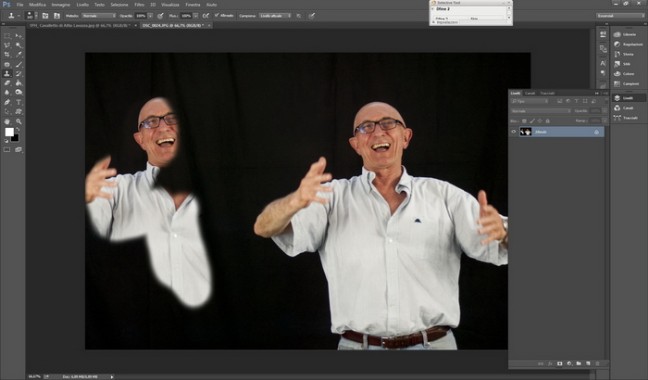Add layer style fx icon
The height and width of the screenshot is (380, 648).
pyautogui.click(x=550, y=363)
